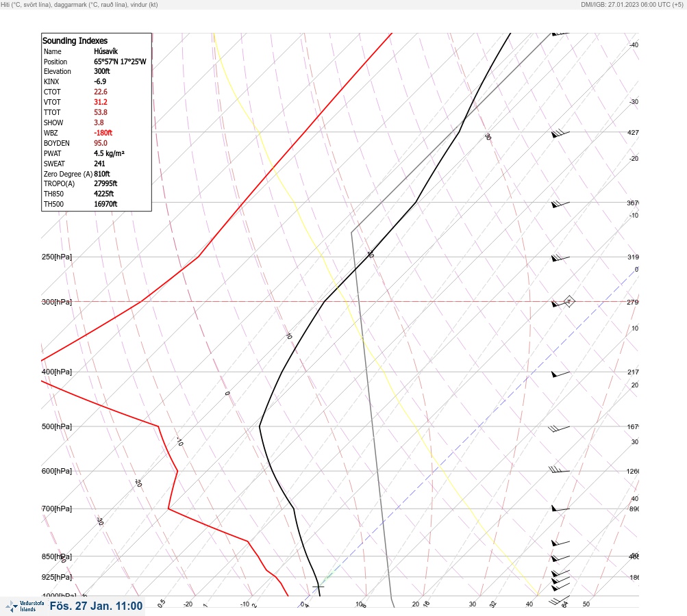Image resolution: width=687 pixels, height=616 pixels.
Task: Click the wind barb at 500 hPa
Action: pyautogui.click(x=559, y=428)
